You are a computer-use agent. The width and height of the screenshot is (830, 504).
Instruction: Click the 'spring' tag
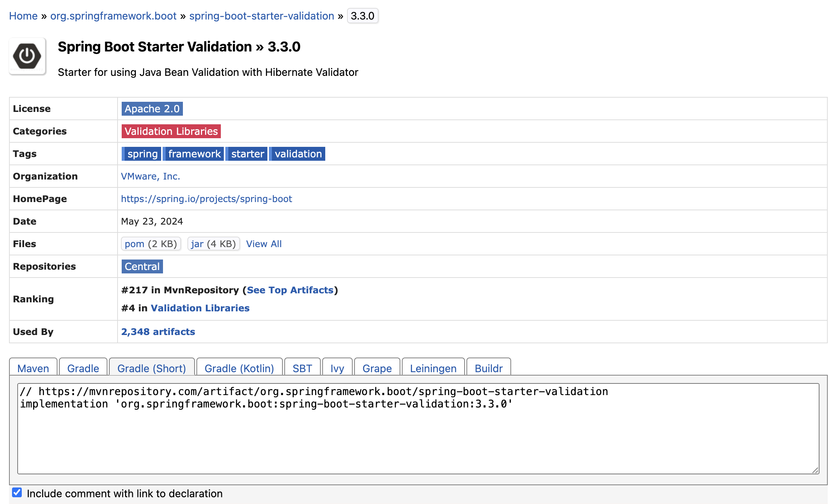click(142, 154)
